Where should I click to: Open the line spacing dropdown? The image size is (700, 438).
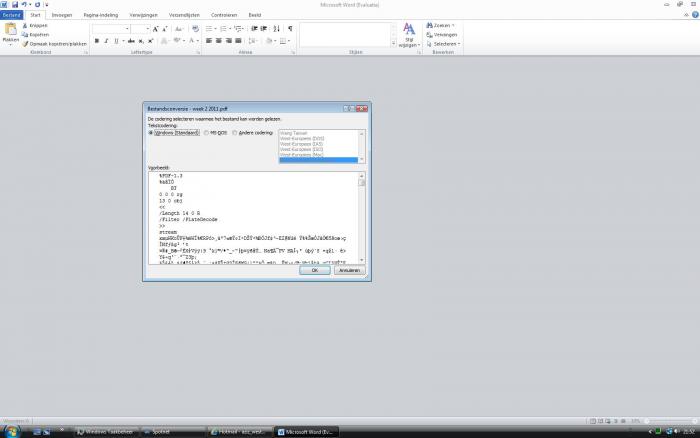pos(253,41)
